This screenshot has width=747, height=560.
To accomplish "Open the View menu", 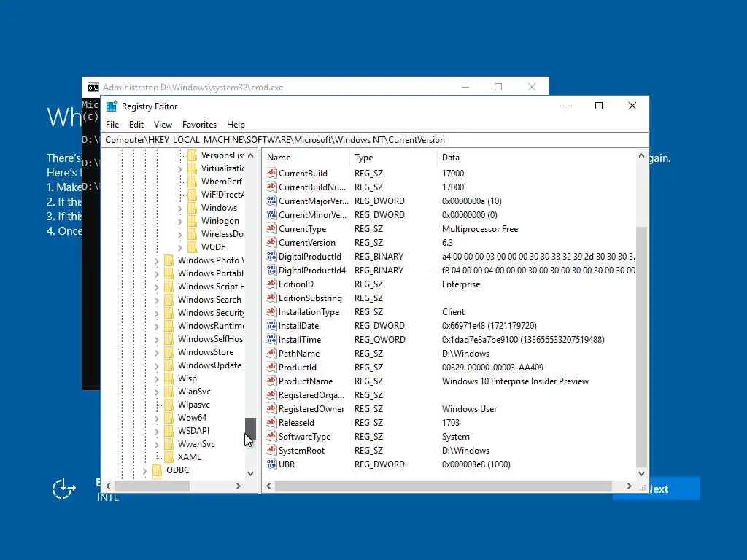I will [163, 124].
